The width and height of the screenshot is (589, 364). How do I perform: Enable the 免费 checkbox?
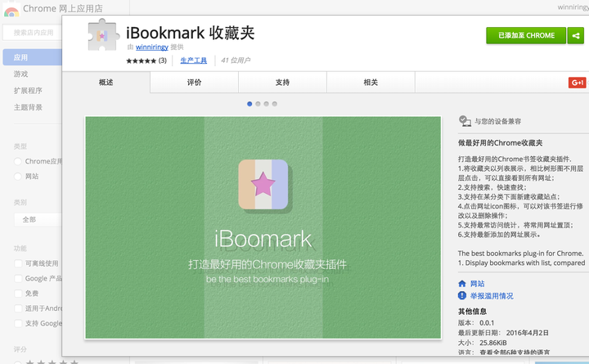18,294
